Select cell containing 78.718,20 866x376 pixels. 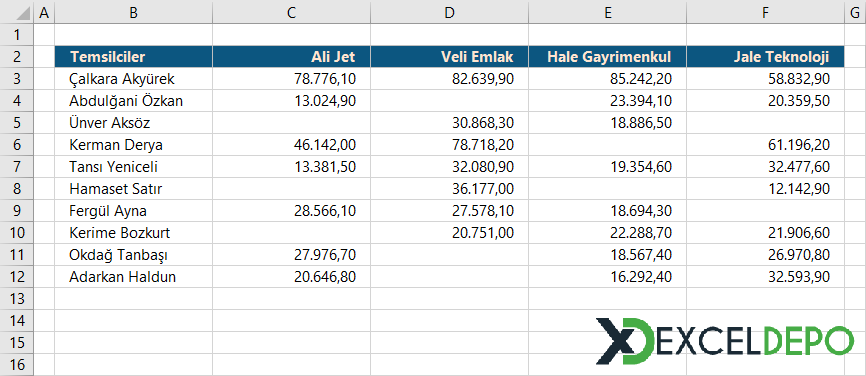click(450, 145)
